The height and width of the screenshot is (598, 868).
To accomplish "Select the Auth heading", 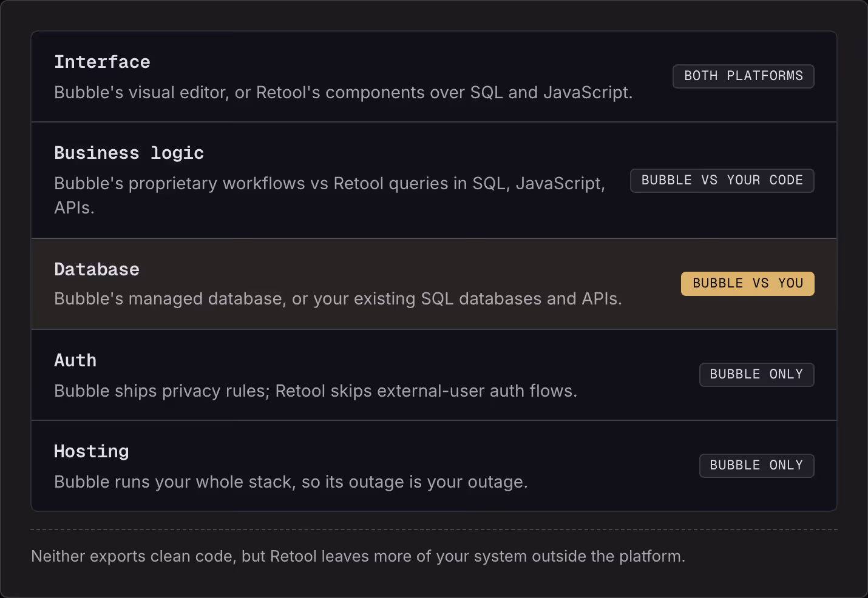I will [75, 360].
